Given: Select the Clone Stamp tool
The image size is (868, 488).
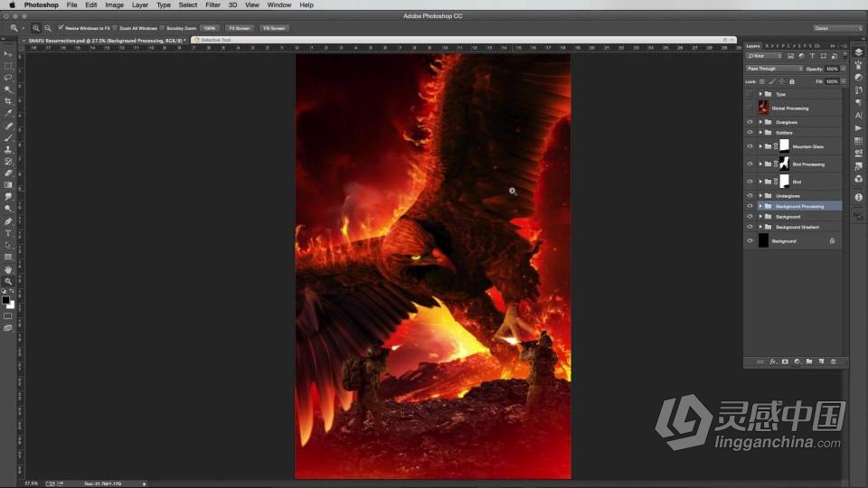Looking at the screenshot, I should tap(8, 149).
